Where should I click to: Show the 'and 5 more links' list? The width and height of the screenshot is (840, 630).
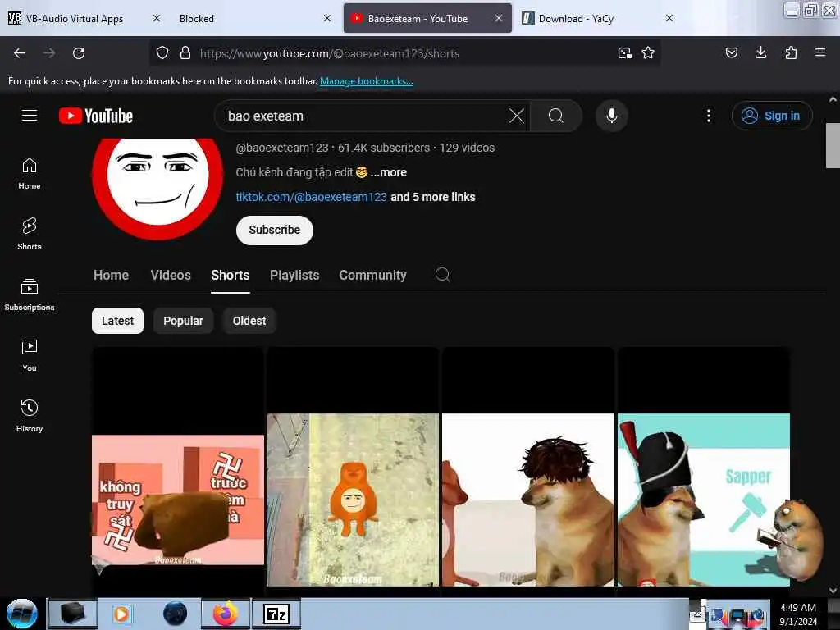point(433,197)
